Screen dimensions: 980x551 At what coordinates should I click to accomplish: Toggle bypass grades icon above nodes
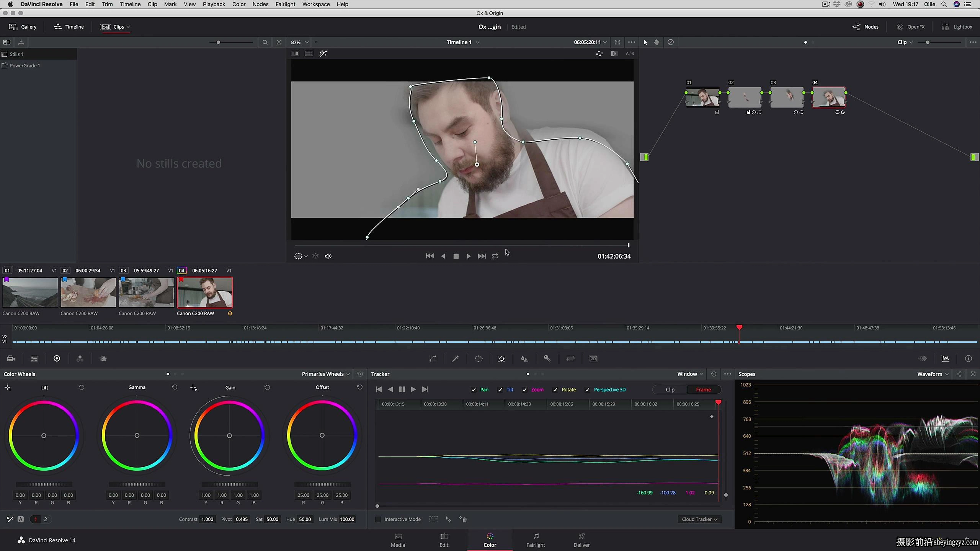click(671, 42)
